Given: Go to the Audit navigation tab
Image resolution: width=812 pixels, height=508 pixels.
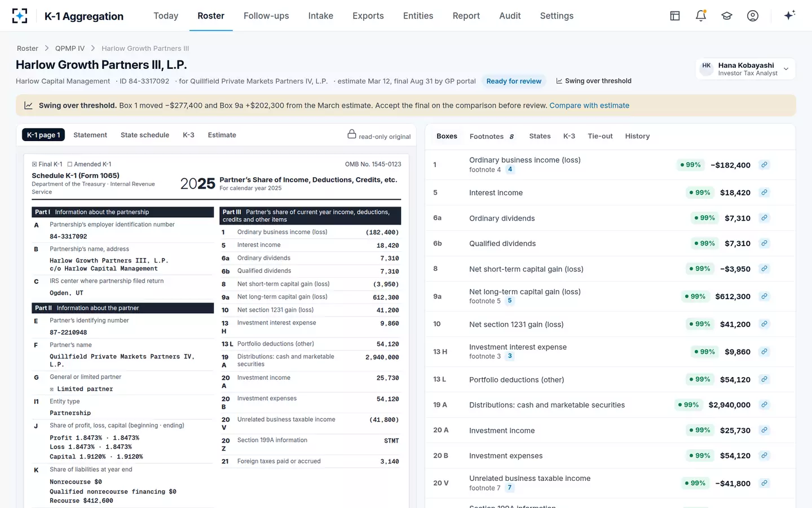Looking at the screenshot, I should coord(510,16).
